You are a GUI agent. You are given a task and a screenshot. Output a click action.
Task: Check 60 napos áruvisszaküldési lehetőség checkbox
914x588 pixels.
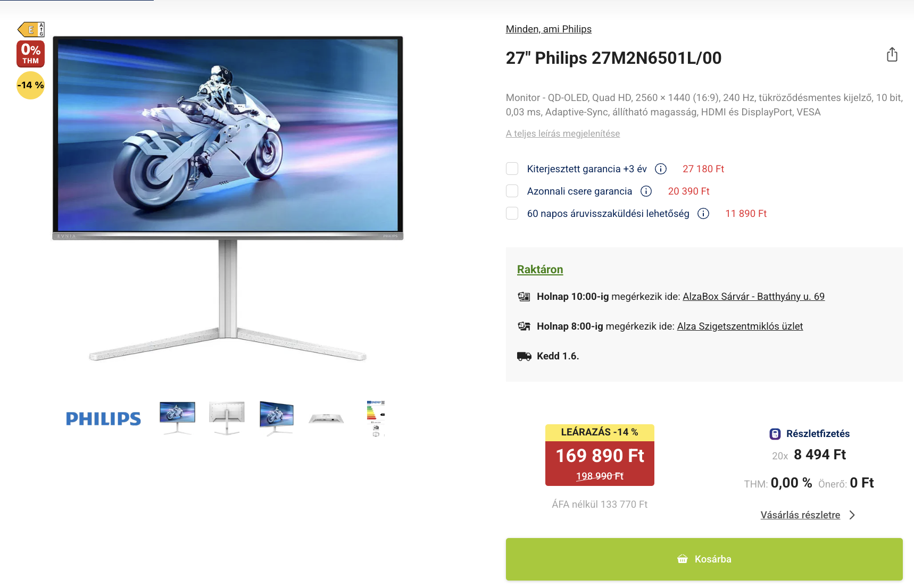click(x=512, y=213)
